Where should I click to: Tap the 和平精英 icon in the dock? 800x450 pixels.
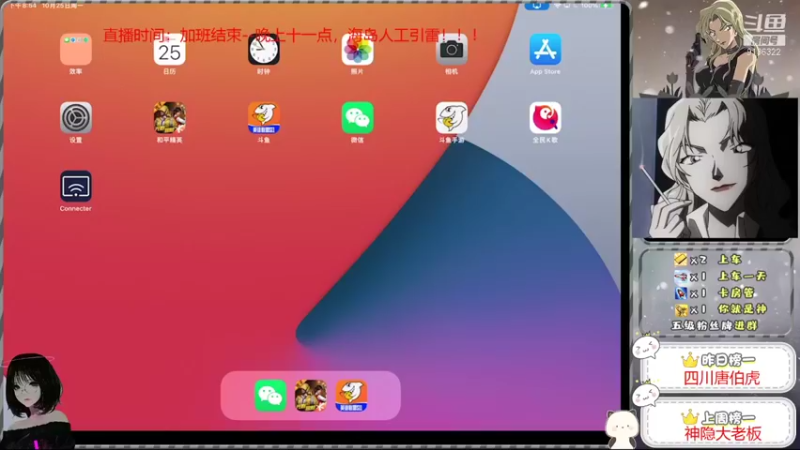point(311,395)
